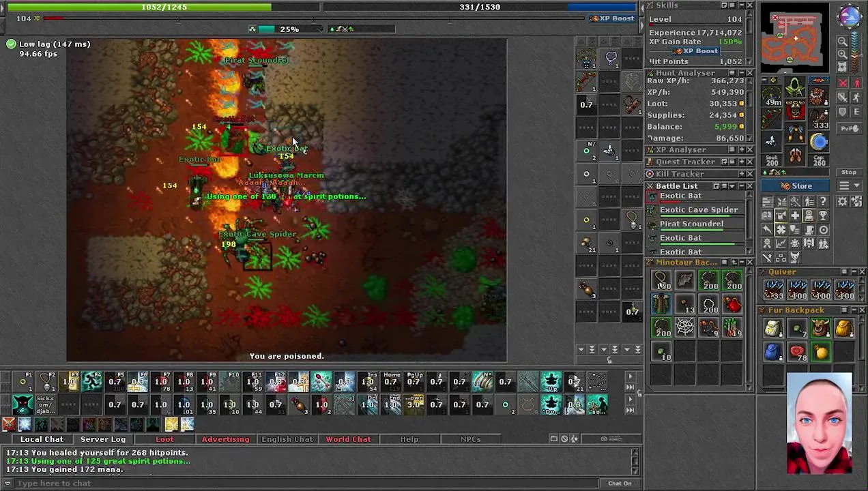868x491 pixels.
Task: Click the Home hotkey action bar slot
Action: (390, 382)
